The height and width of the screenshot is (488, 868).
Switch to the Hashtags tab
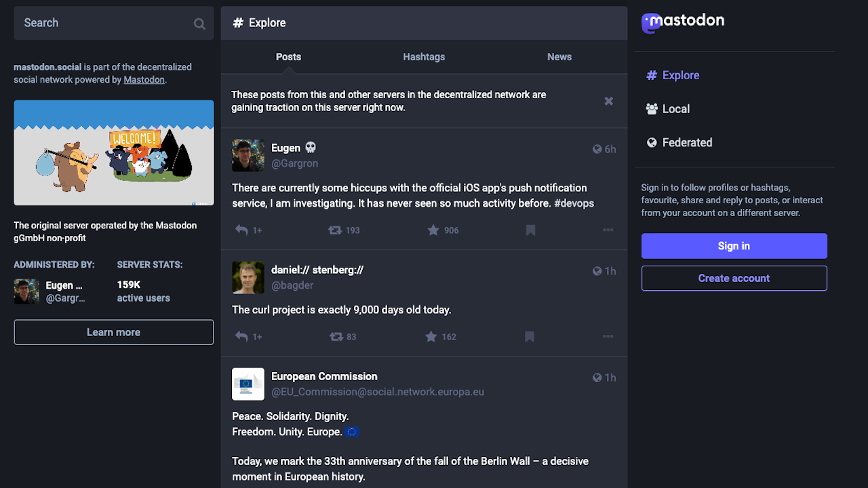click(x=424, y=57)
